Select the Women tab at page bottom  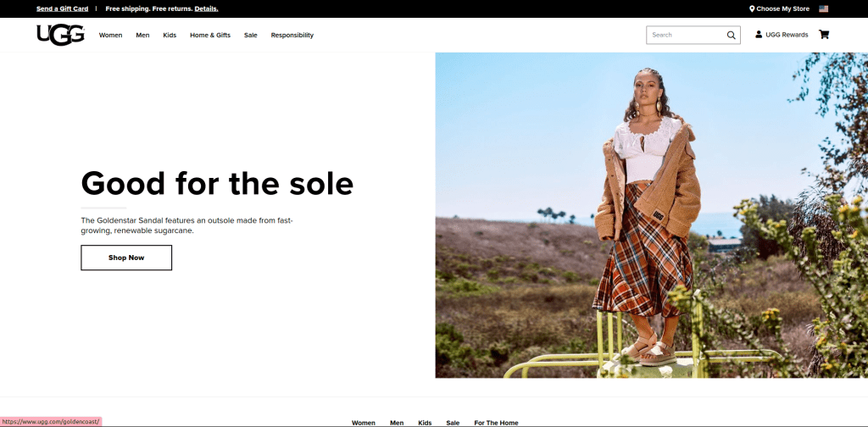click(x=363, y=423)
